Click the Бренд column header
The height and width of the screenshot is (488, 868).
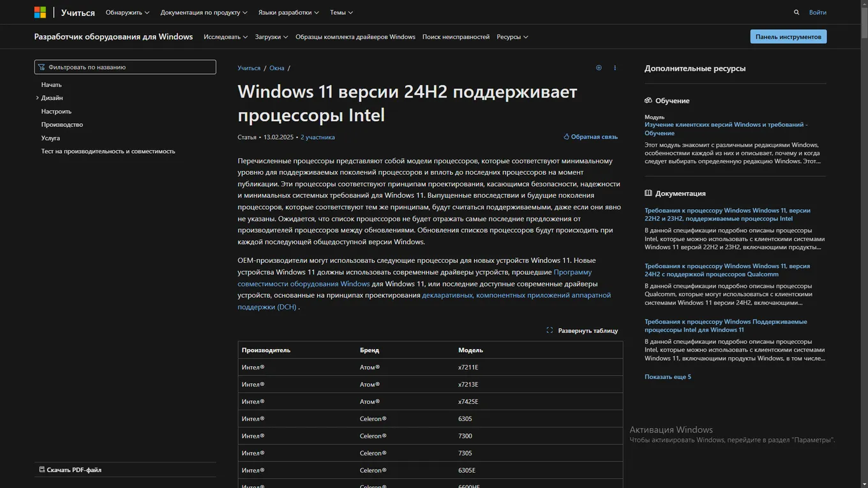point(370,350)
